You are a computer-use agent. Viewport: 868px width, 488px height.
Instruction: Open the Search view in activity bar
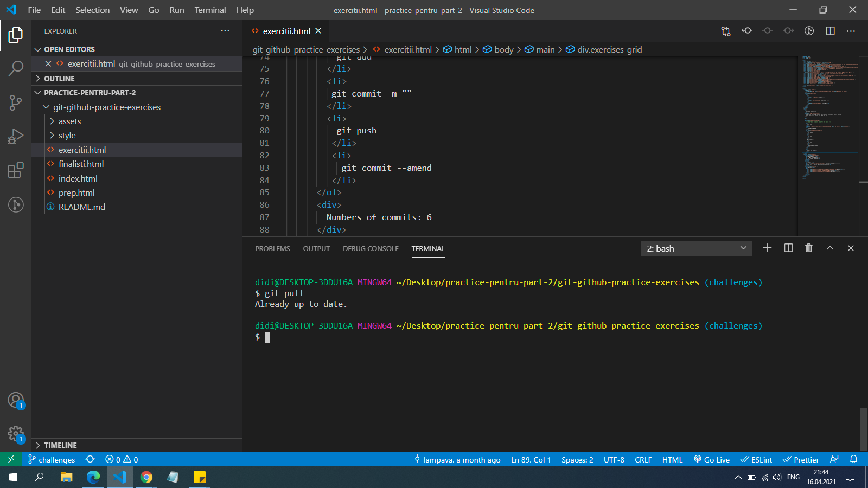coord(16,68)
